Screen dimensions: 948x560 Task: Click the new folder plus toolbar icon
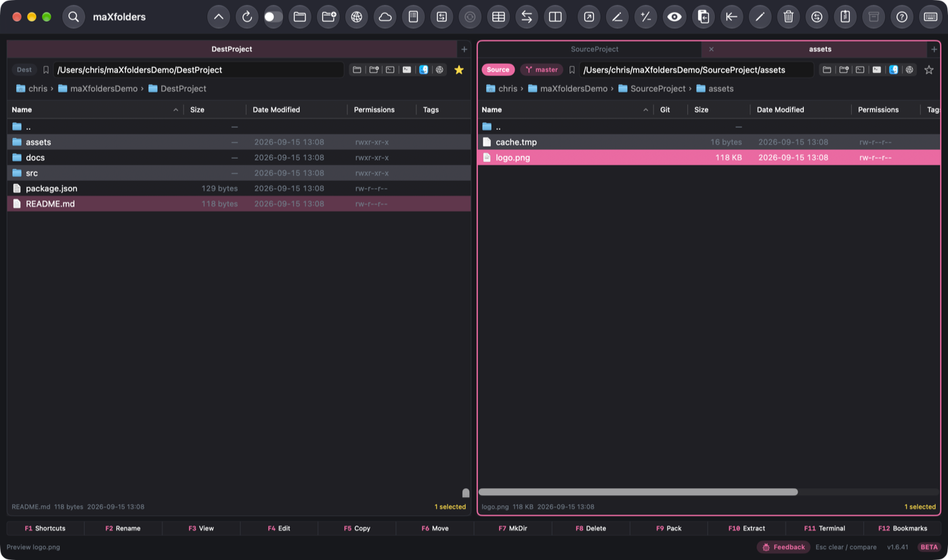tap(328, 17)
